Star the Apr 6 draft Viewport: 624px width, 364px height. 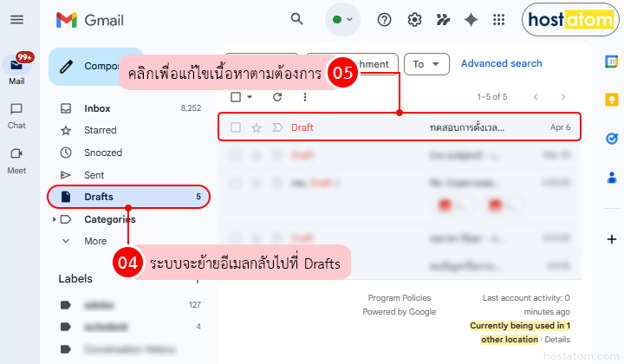(257, 127)
